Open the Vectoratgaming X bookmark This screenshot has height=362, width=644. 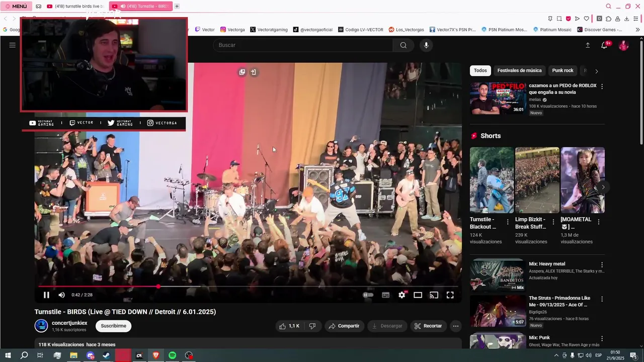pyautogui.click(x=269, y=30)
